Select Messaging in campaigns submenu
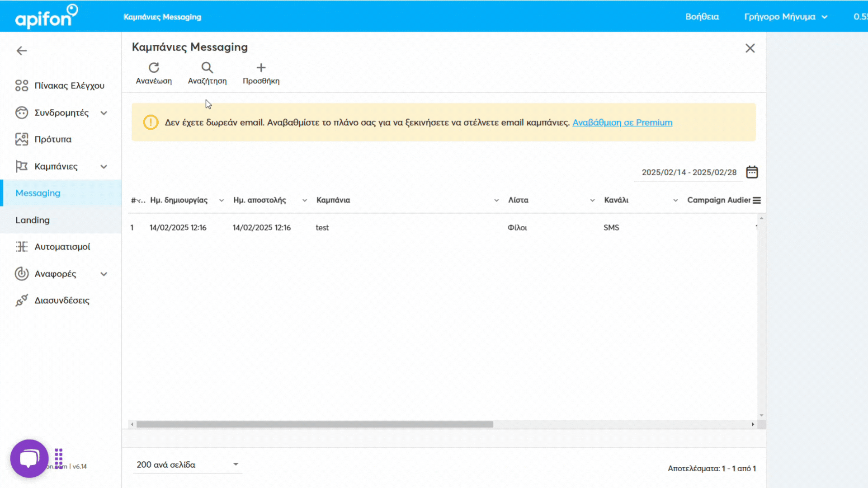Image resolution: width=868 pixels, height=488 pixels. [38, 193]
